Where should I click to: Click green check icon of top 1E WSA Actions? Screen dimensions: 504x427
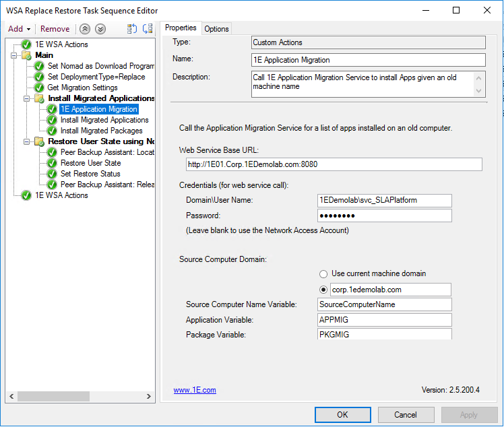point(26,44)
